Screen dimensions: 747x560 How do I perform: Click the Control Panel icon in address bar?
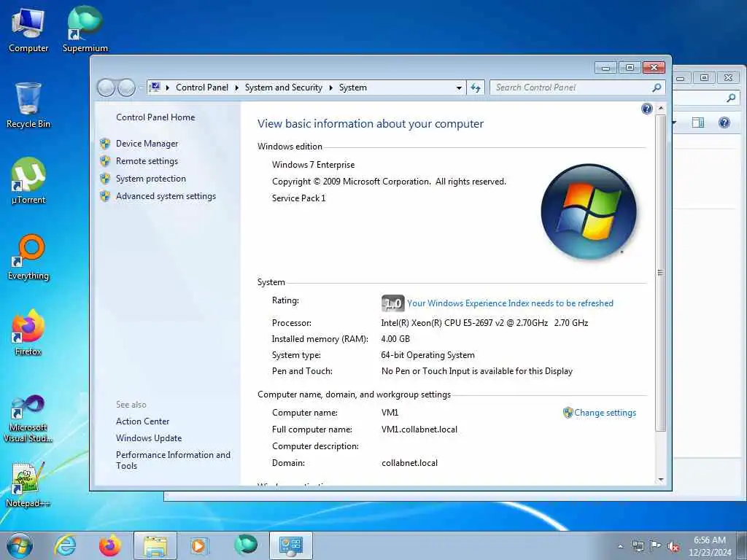pos(155,87)
